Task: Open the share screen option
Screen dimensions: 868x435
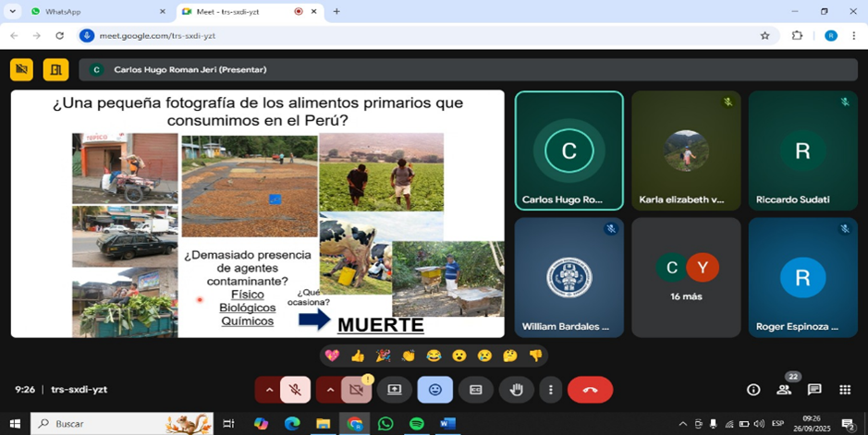Action: coord(395,390)
